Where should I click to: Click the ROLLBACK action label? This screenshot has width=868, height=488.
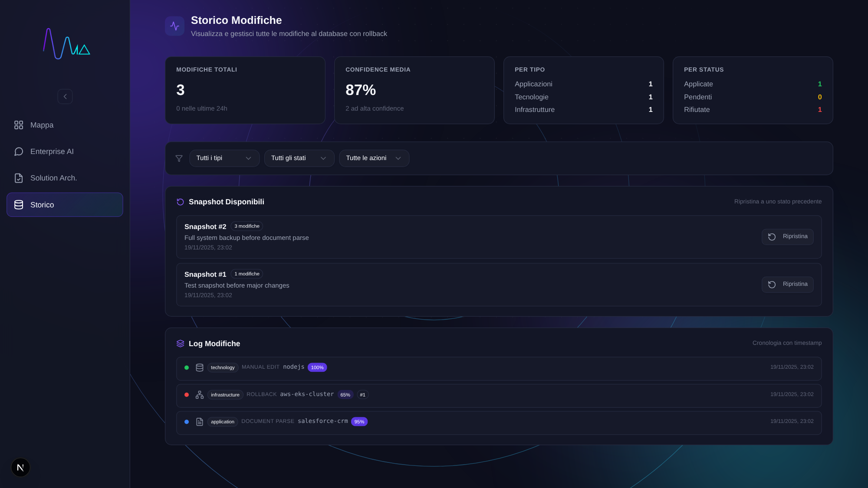(x=262, y=394)
